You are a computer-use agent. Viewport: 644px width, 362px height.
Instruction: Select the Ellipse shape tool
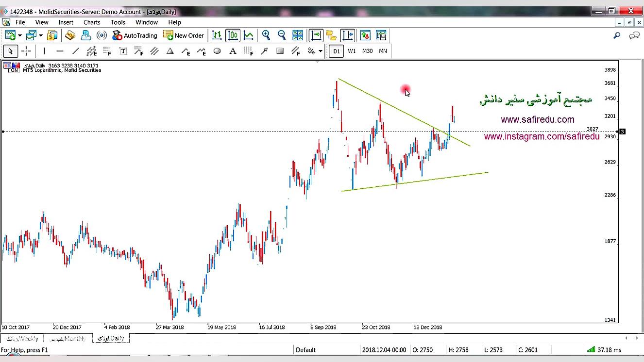click(x=217, y=51)
